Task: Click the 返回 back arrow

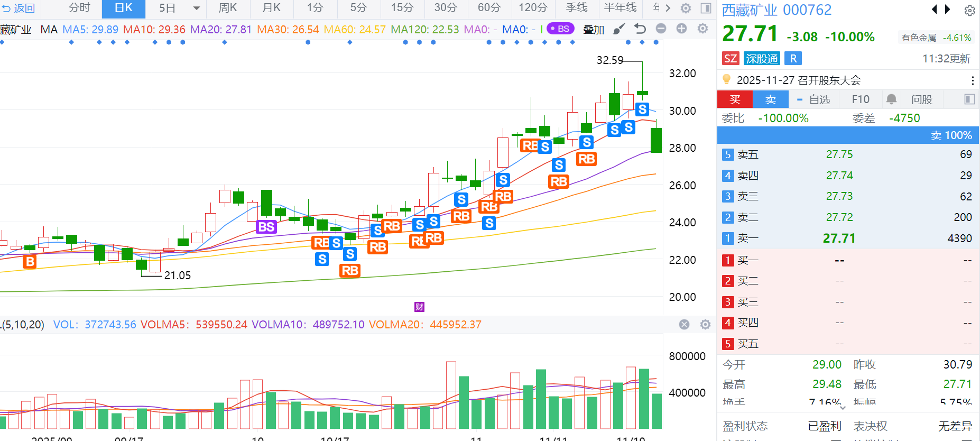Action: (x=7, y=8)
